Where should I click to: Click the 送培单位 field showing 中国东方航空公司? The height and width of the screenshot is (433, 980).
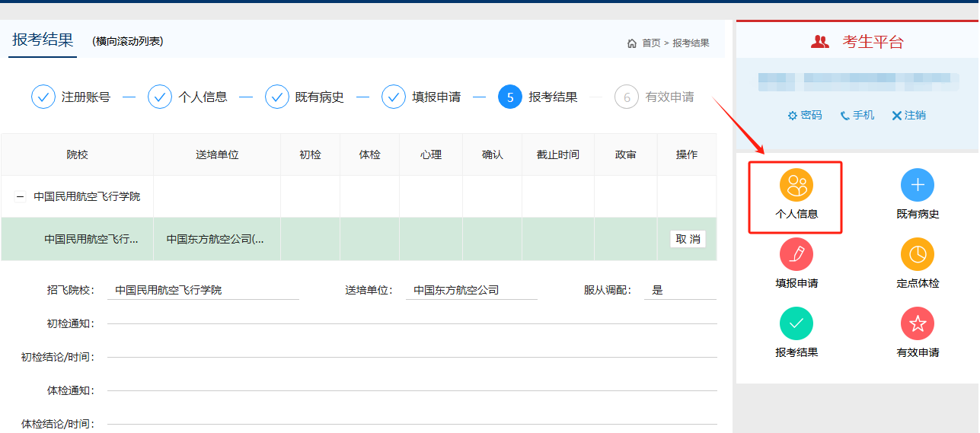pyautogui.click(x=471, y=290)
